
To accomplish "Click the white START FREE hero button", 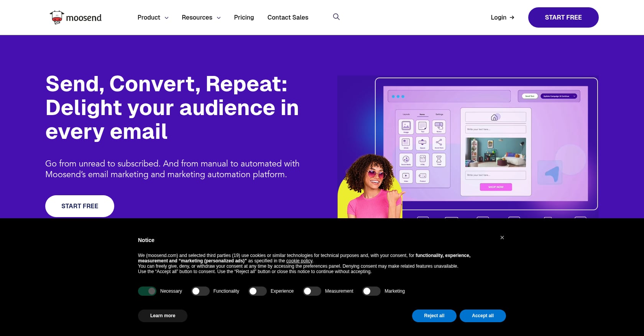I will point(80,206).
